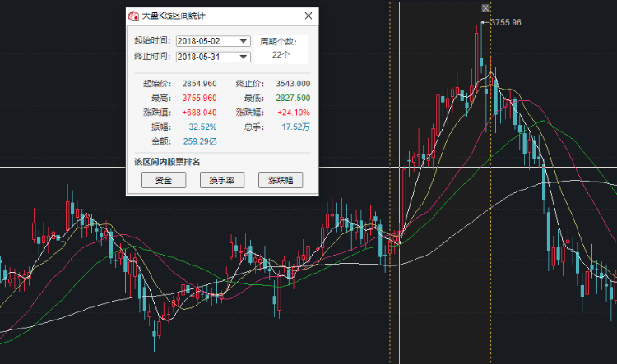Click the 周期个数 22个 count box
The height and width of the screenshot is (364, 617).
[x=281, y=48]
